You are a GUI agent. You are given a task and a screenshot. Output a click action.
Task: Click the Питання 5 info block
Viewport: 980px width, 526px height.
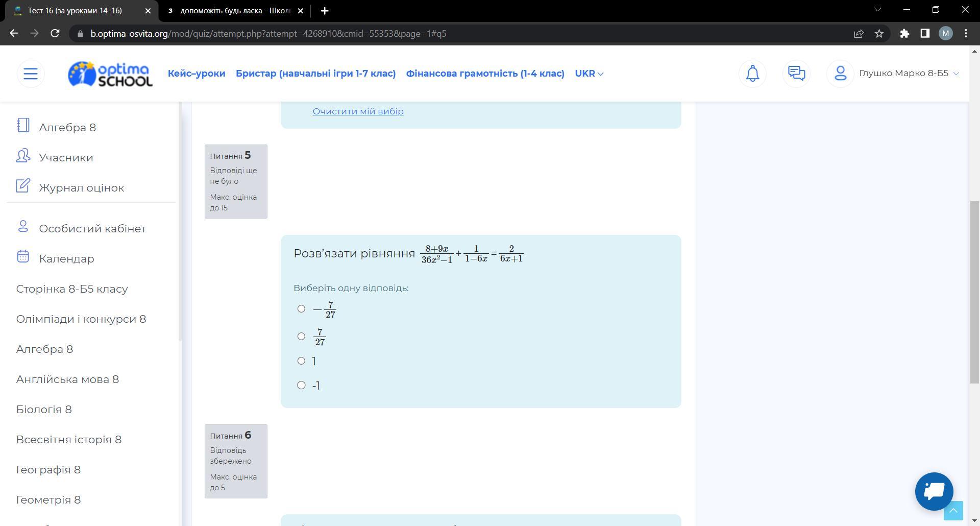[236, 181]
